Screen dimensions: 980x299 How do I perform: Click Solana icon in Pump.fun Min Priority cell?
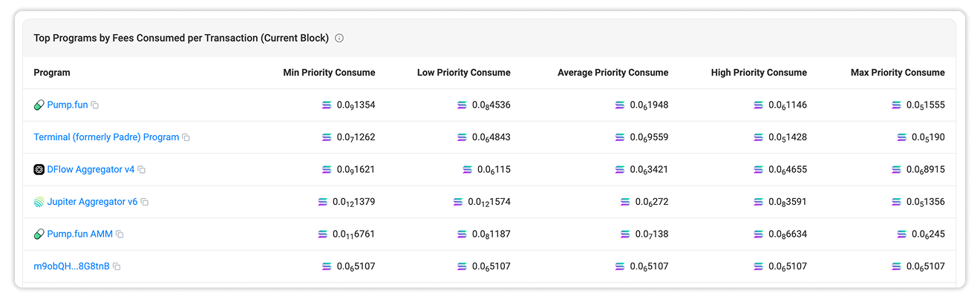tap(327, 105)
